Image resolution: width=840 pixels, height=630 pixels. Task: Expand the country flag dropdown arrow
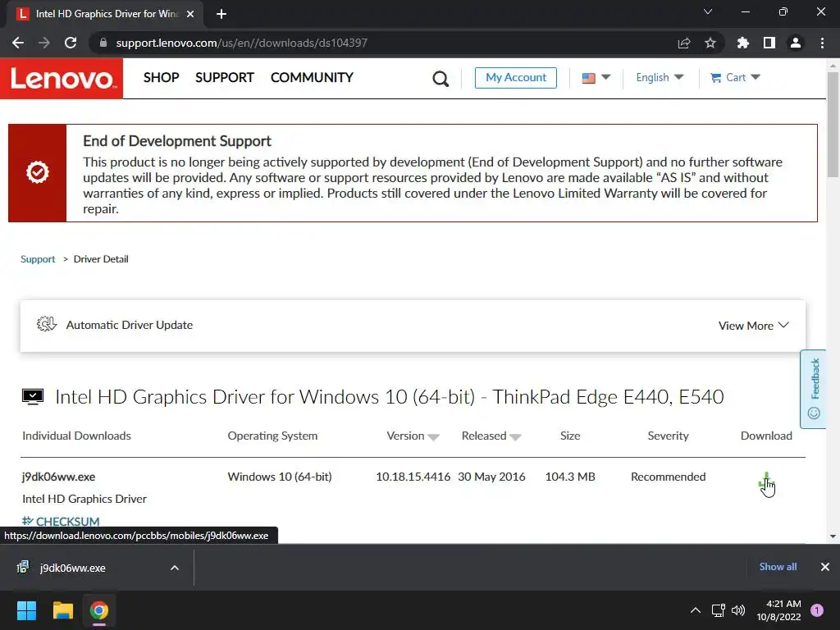click(606, 77)
